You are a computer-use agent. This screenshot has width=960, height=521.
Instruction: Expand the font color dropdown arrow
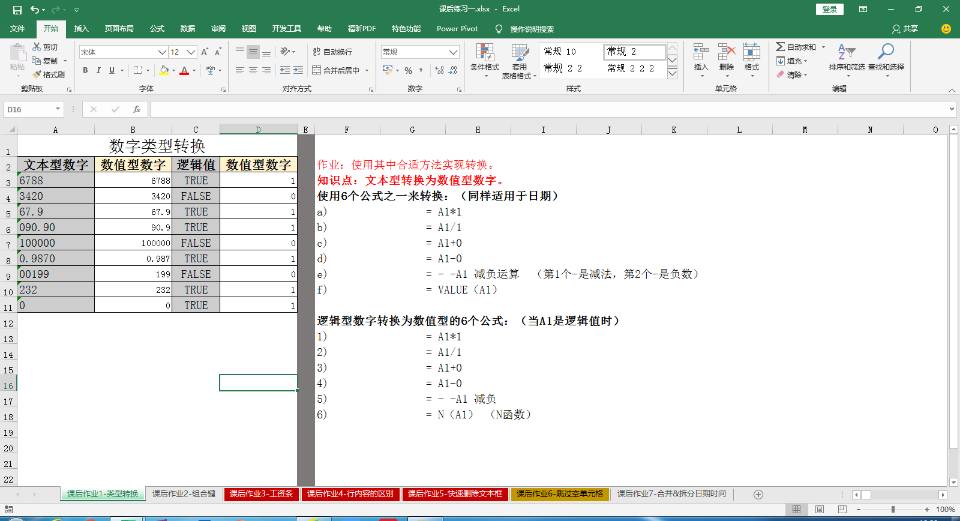[194, 70]
